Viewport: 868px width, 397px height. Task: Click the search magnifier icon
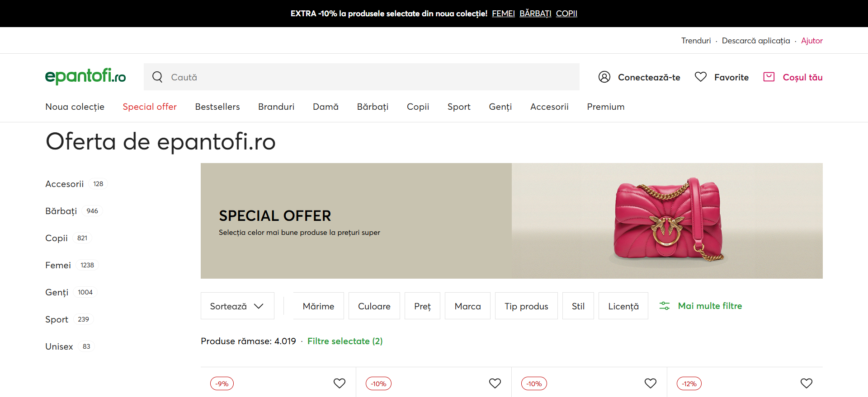pos(157,77)
